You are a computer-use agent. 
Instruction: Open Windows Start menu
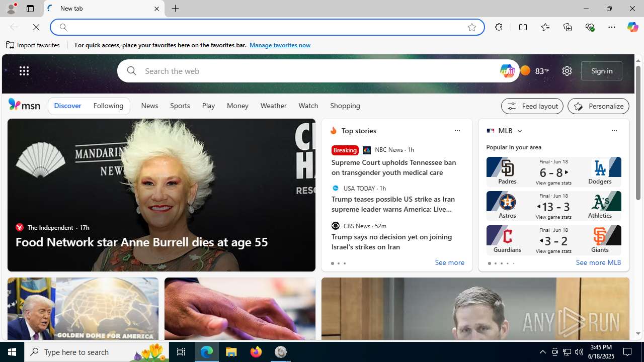click(12, 352)
